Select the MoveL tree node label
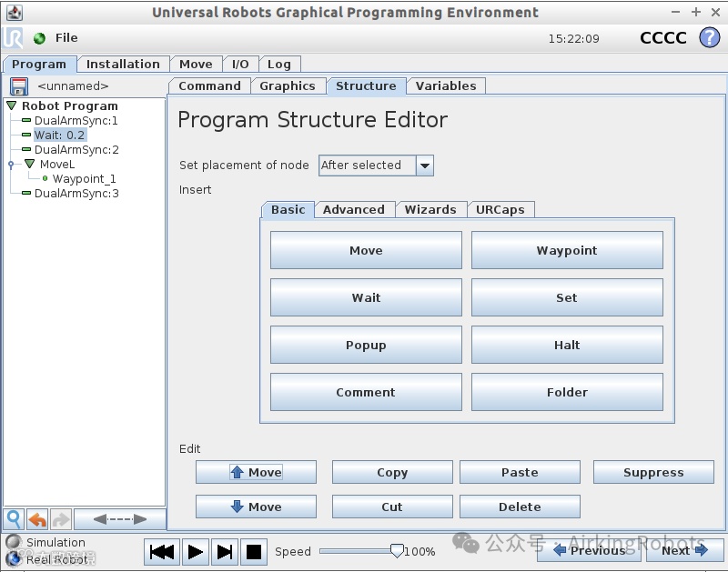The height and width of the screenshot is (572, 728). 57,164
